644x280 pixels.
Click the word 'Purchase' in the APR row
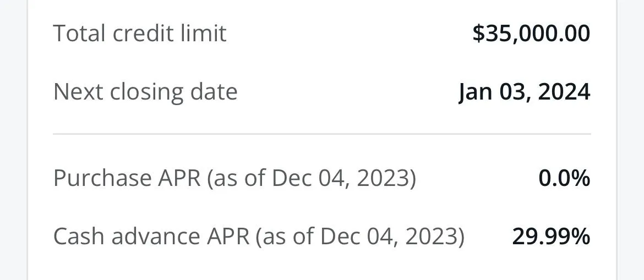pyautogui.click(x=102, y=178)
